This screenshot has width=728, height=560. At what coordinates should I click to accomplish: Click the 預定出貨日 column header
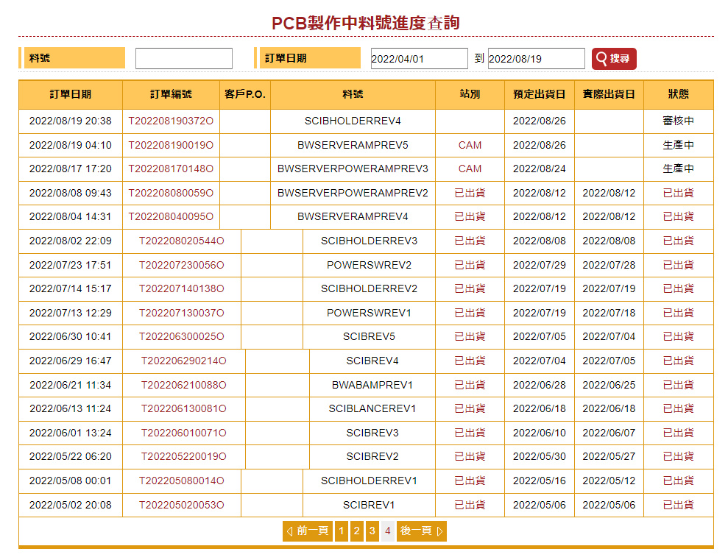tap(540, 94)
